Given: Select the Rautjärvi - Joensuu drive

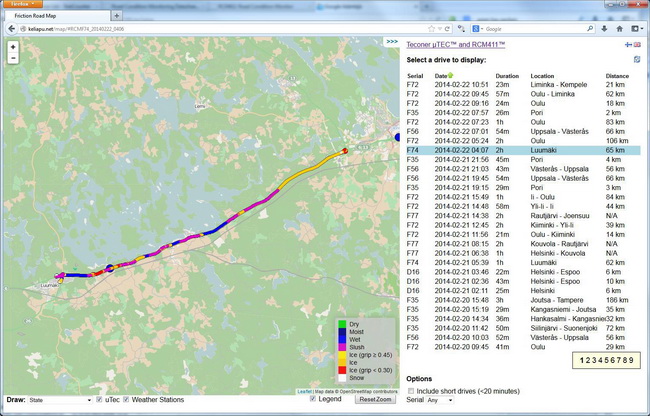Looking at the screenshot, I should [523, 216].
